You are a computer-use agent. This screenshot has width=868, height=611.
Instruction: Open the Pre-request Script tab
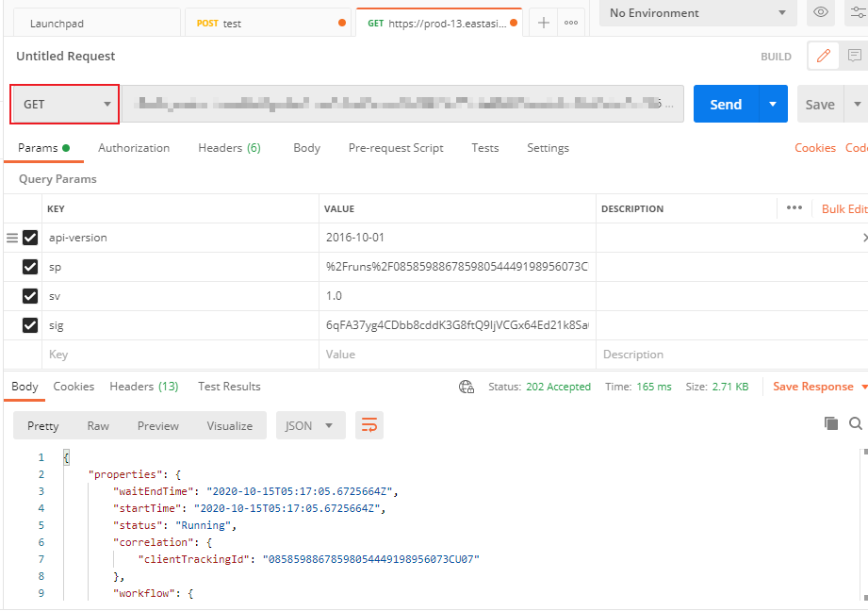(396, 148)
